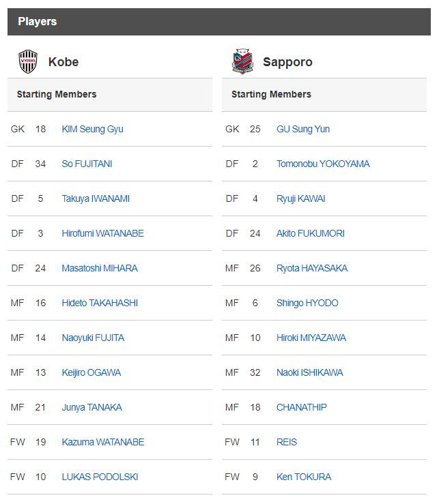Open So FUJITANI player page
439x504 pixels.
(87, 164)
